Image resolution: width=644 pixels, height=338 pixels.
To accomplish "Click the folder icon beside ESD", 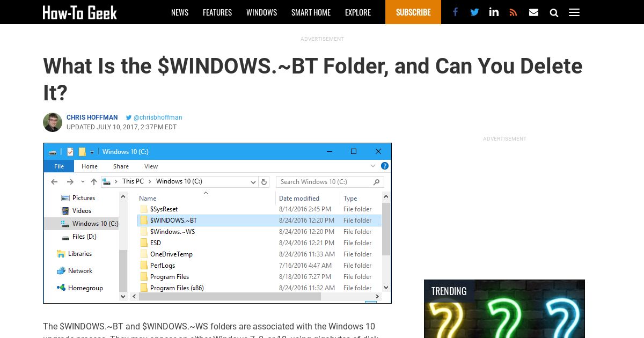I will [143, 243].
